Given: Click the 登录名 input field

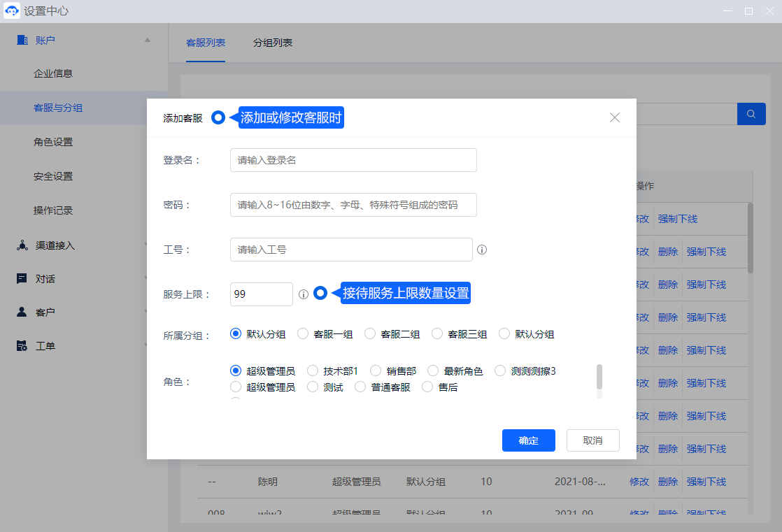Looking at the screenshot, I should 353,160.
